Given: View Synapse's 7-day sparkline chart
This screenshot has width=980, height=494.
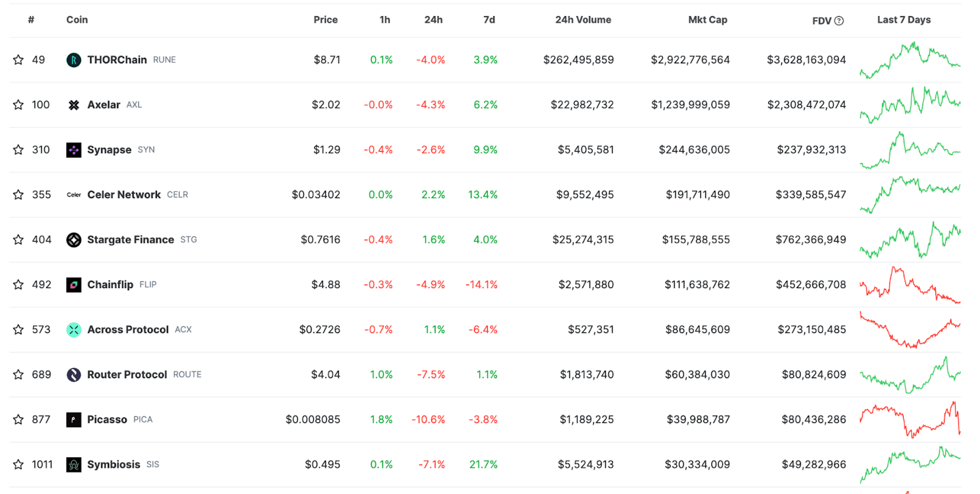Looking at the screenshot, I should pos(910,150).
